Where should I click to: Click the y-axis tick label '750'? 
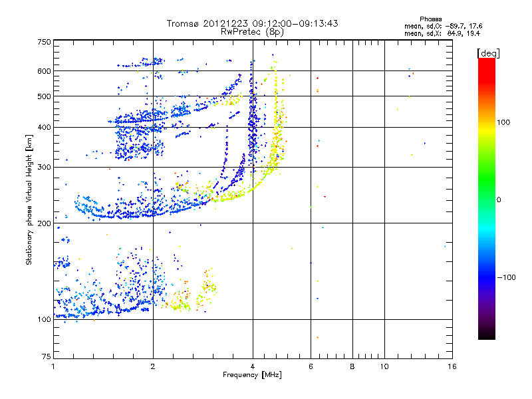(44, 42)
